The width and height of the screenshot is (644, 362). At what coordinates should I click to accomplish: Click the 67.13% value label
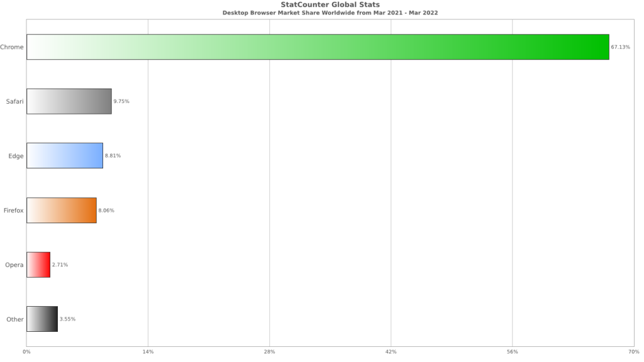[x=620, y=47]
